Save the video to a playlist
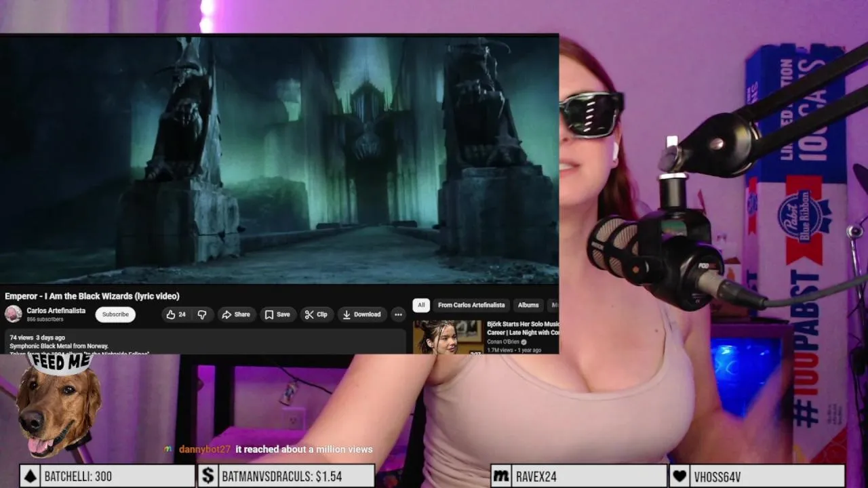 [x=277, y=314]
